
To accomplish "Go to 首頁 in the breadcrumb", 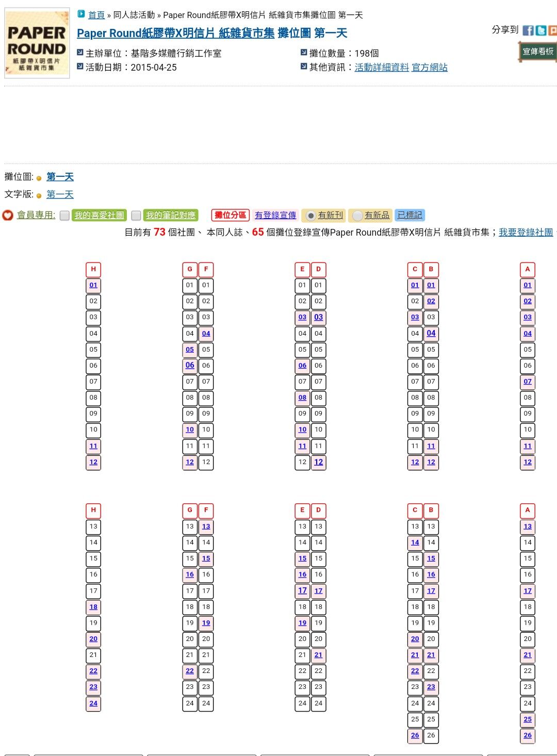I will [x=96, y=15].
